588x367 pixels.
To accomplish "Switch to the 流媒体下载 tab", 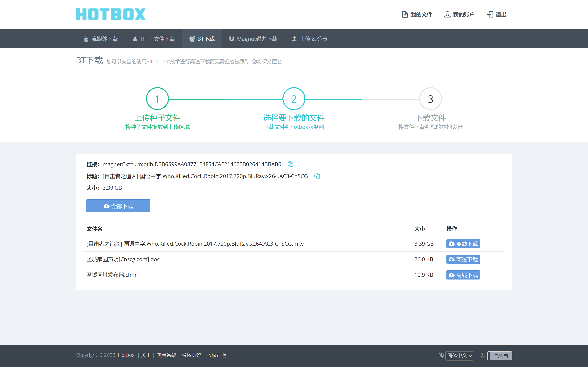I will pyautogui.click(x=101, y=39).
